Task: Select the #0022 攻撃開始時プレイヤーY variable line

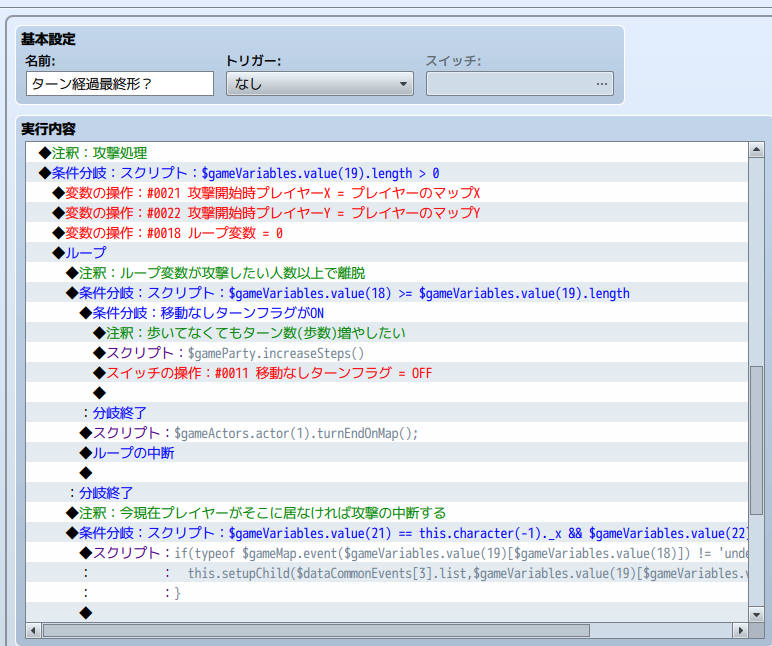Action: (x=271, y=213)
